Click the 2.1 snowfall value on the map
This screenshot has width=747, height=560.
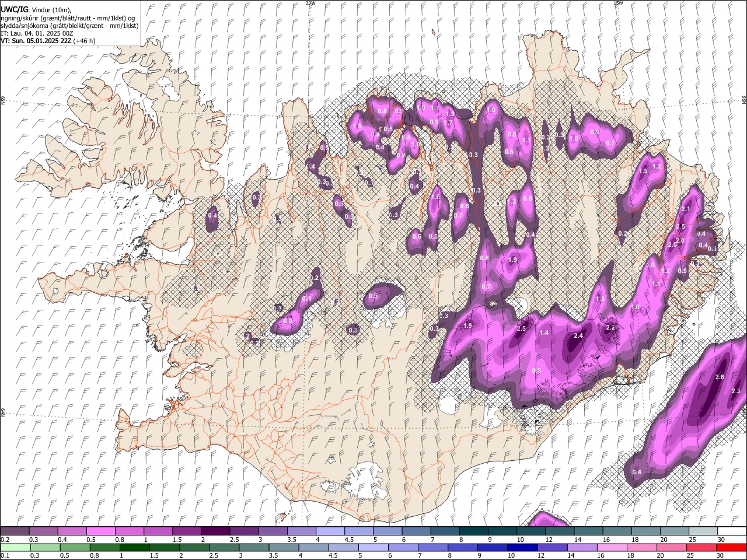pyautogui.click(x=686, y=209)
